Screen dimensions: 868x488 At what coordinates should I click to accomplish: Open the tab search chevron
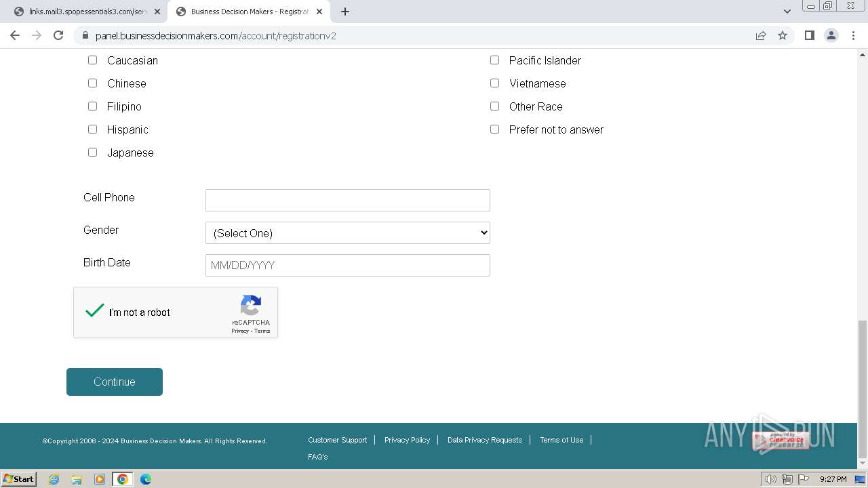(787, 12)
